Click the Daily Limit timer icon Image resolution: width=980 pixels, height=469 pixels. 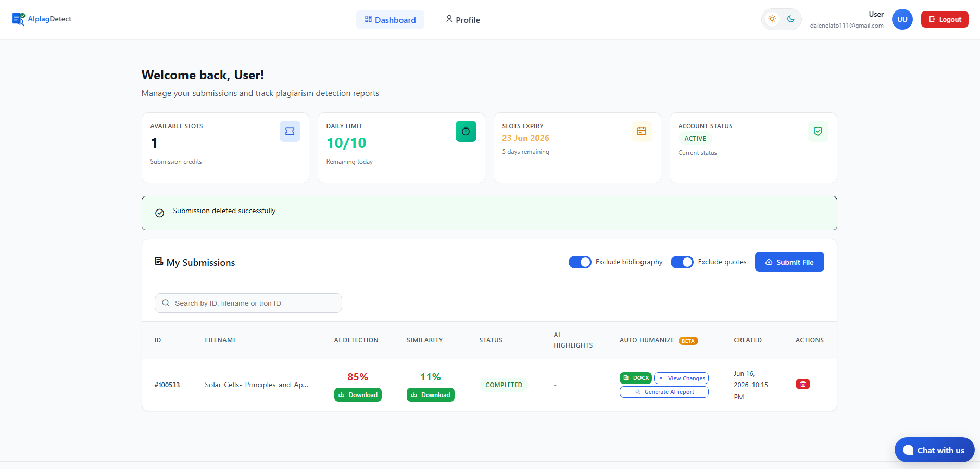(x=466, y=131)
